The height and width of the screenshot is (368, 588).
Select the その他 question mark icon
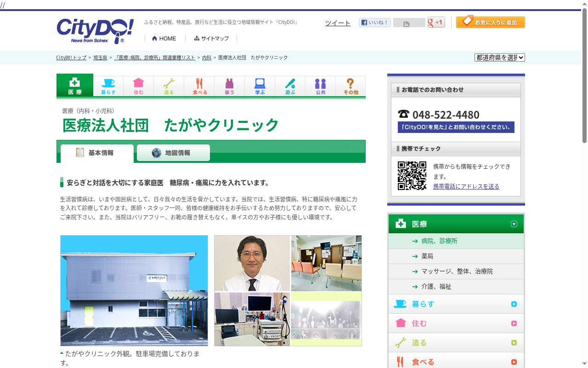[351, 86]
